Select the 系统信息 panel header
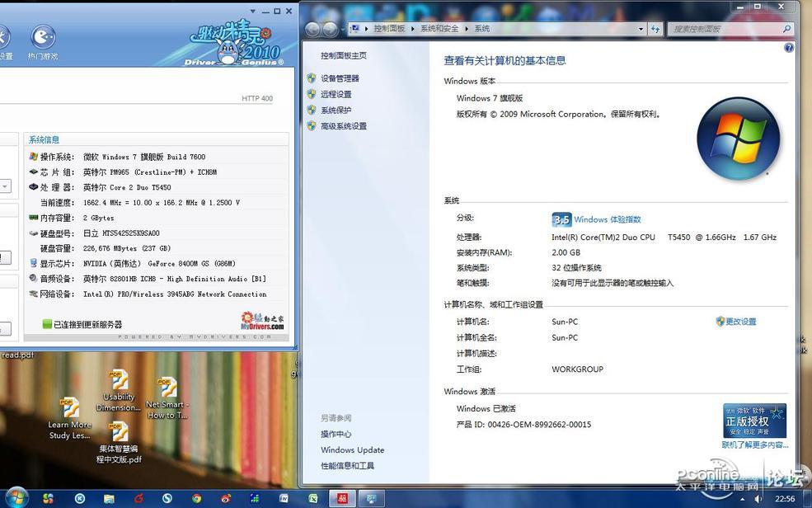This screenshot has height=508, width=812. (44, 140)
